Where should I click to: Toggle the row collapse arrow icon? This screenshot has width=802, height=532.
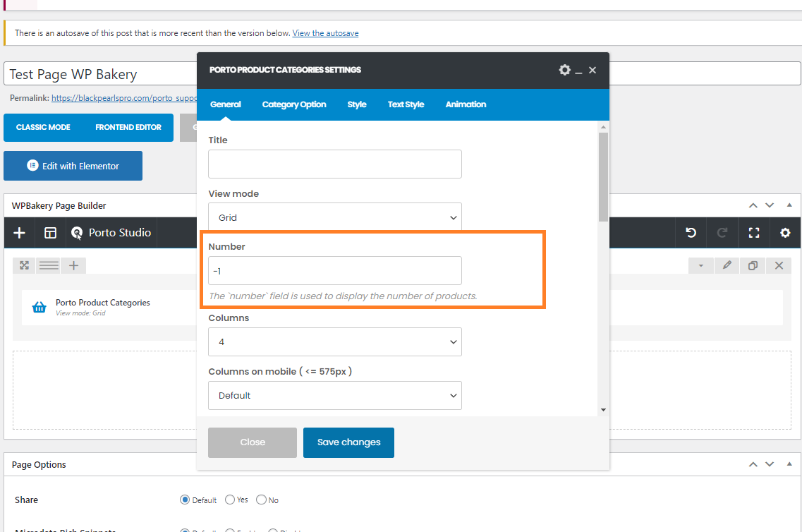tap(700, 265)
